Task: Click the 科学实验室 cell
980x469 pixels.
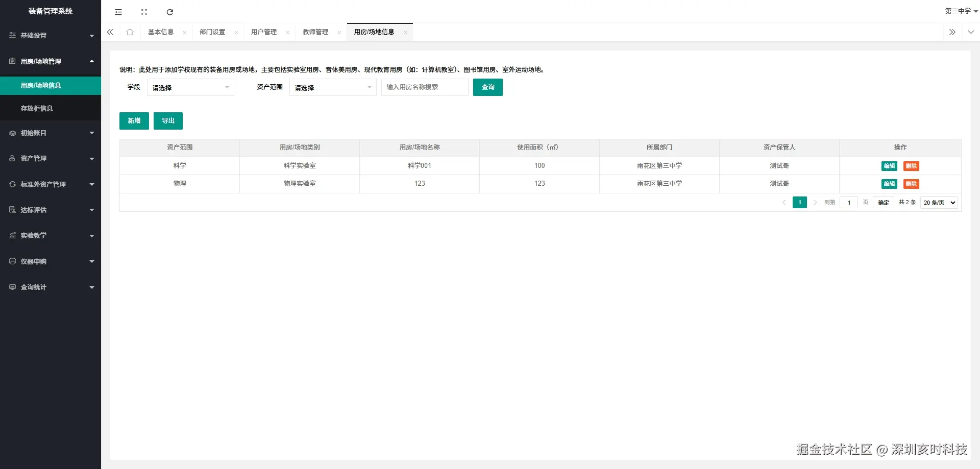Action: pyautogui.click(x=300, y=166)
